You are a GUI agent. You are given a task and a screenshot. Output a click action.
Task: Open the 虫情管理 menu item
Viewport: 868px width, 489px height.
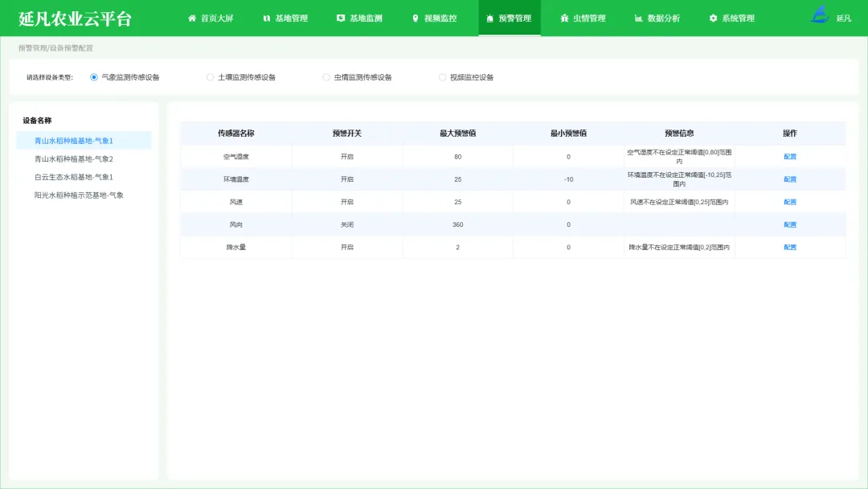583,18
